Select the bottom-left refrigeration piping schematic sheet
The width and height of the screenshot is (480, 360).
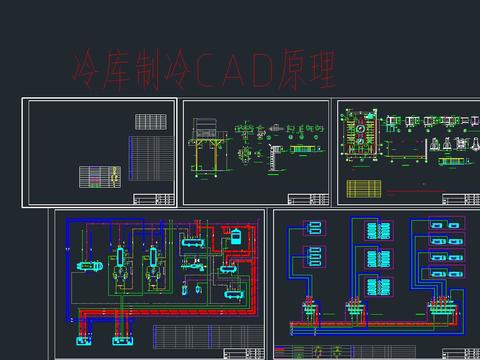(160, 284)
